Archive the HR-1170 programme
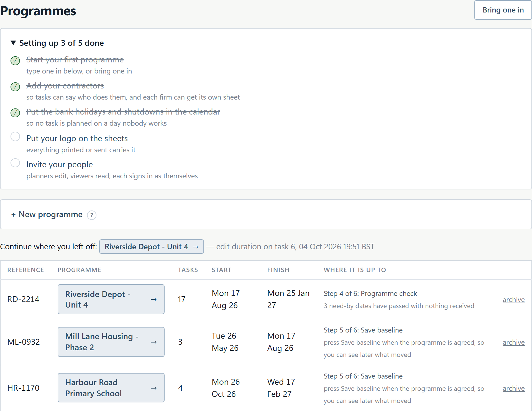 (514, 388)
